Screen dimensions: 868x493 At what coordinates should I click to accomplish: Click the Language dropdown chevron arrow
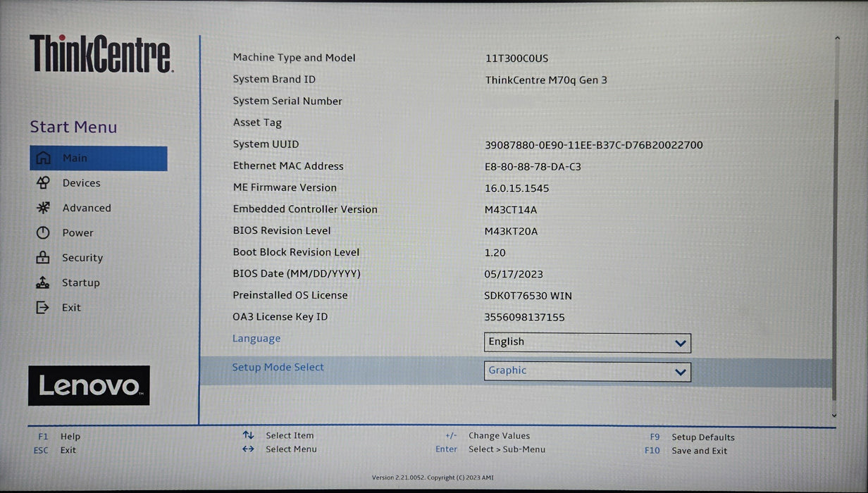(x=680, y=344)
